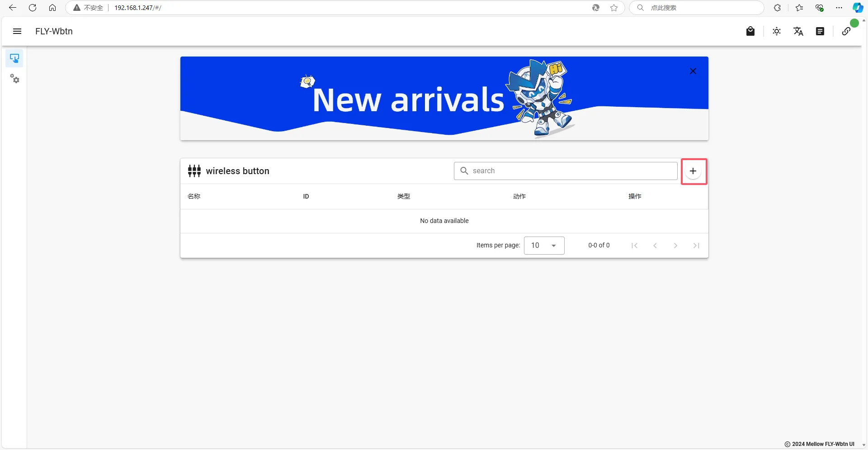Screen dimensions: 868x450
Task: Go to the previous table page
Action: coord(655,246)
